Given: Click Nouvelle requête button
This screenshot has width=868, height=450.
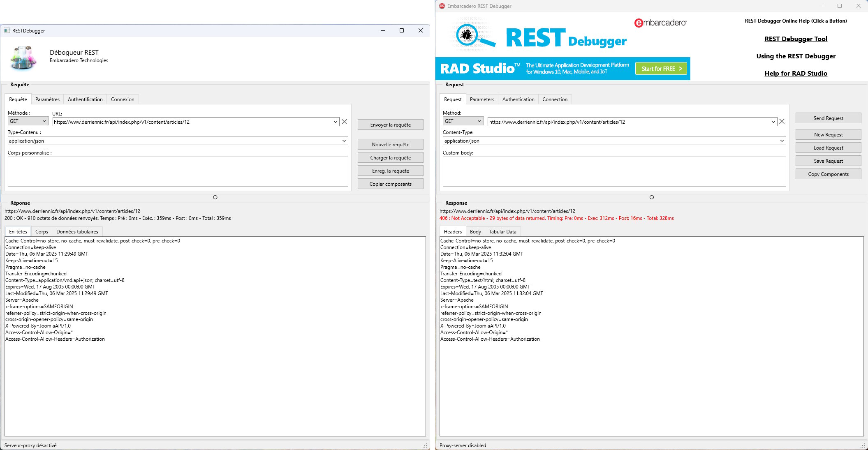Looking at the screenshot, I should click(x=390, y=145).
